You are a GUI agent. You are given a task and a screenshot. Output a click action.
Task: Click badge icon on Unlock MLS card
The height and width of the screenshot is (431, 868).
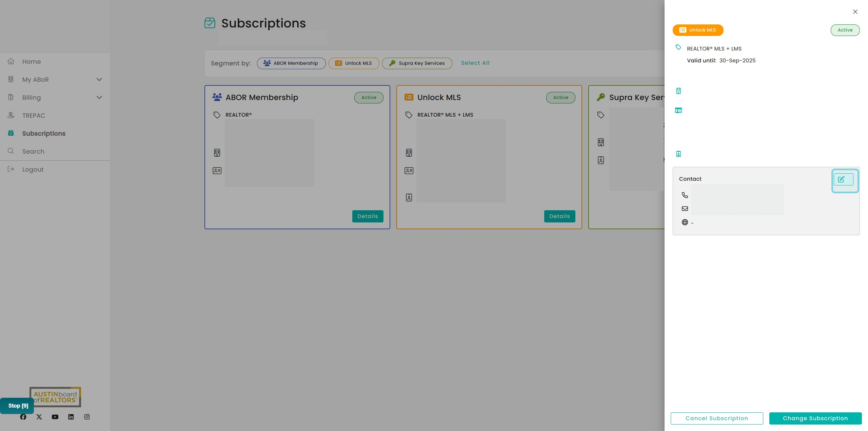tap(409, 198)
